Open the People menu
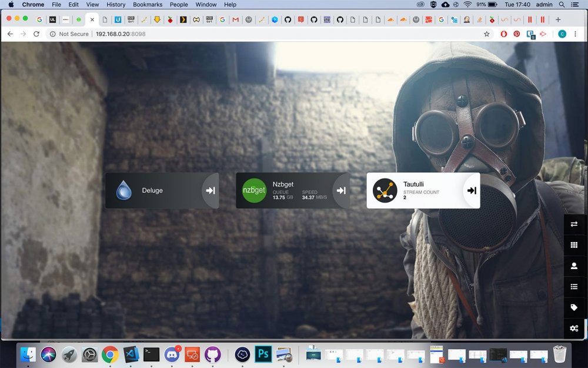588x368 pixels. [179, 5]
